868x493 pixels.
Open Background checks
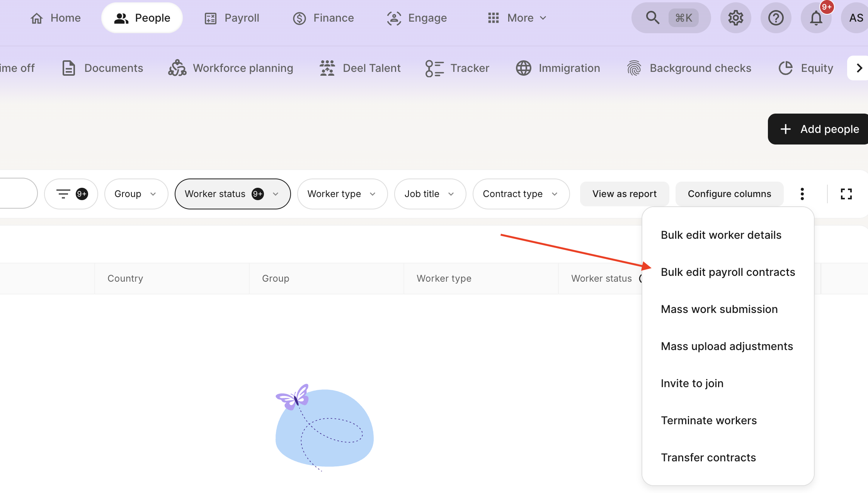tap(634, 68)
